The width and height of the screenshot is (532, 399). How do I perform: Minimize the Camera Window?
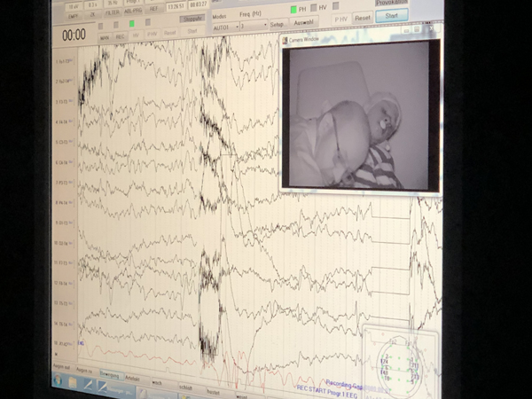pyautogui.click(x=406, y=30)
